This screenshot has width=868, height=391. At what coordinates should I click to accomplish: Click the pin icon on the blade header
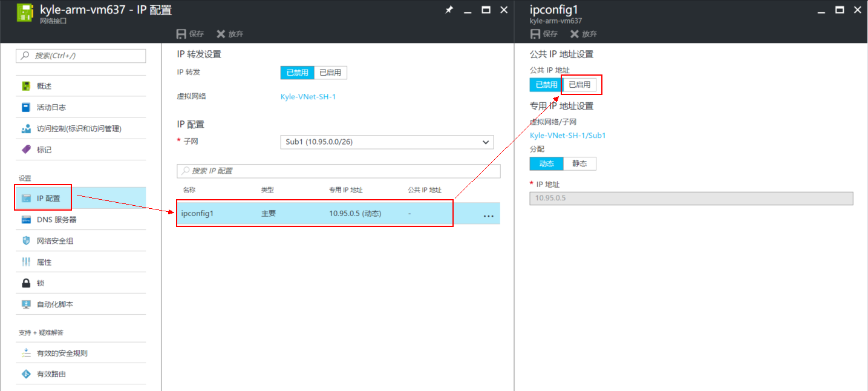[x=449, y=10]
